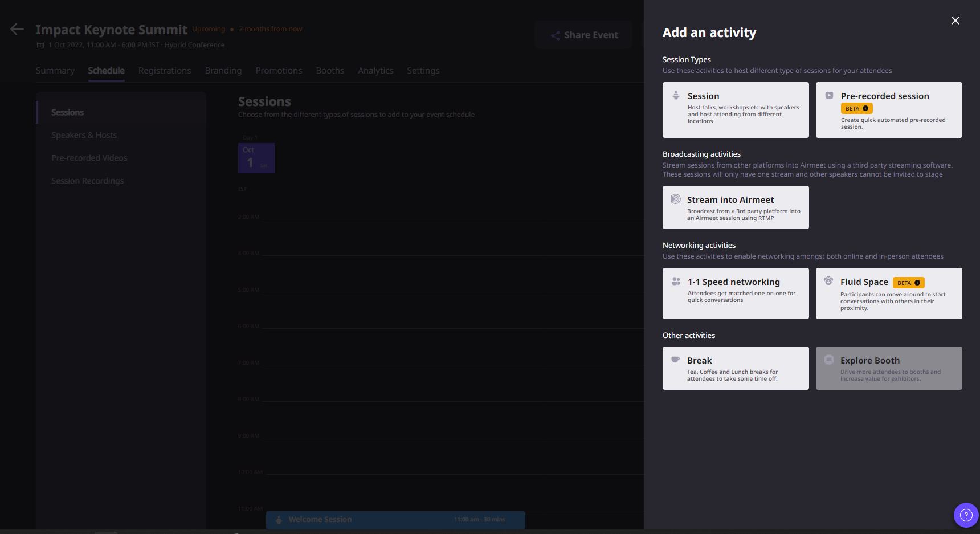Screen dimensions: 980x534
Task: Pick the Fluid Space networking activity
Action: pyautogui.click(x=889, y=294)
